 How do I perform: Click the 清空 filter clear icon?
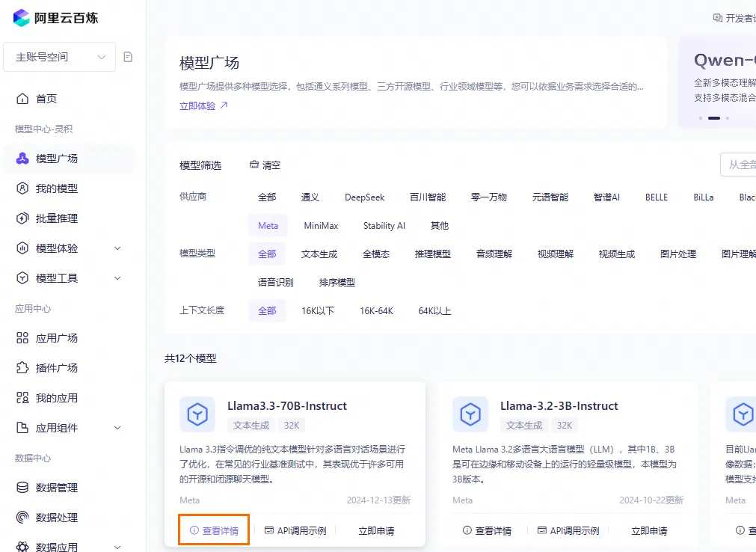[254, 165]
